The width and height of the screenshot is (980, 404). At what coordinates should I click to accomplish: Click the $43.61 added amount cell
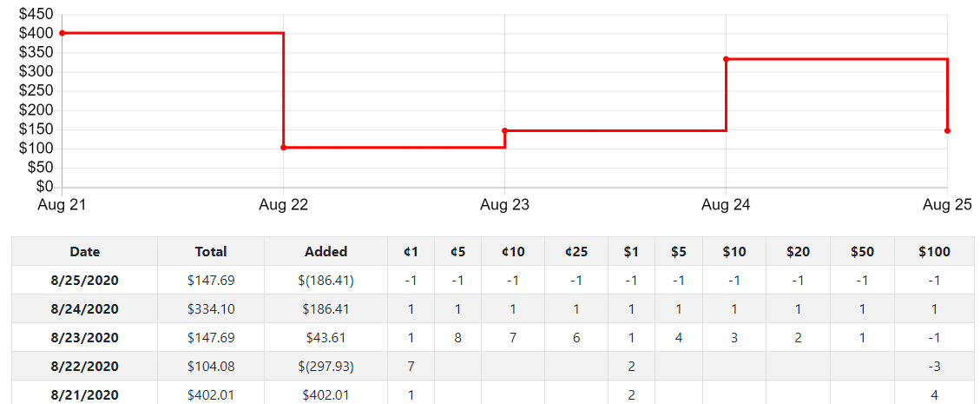point(326,338)
